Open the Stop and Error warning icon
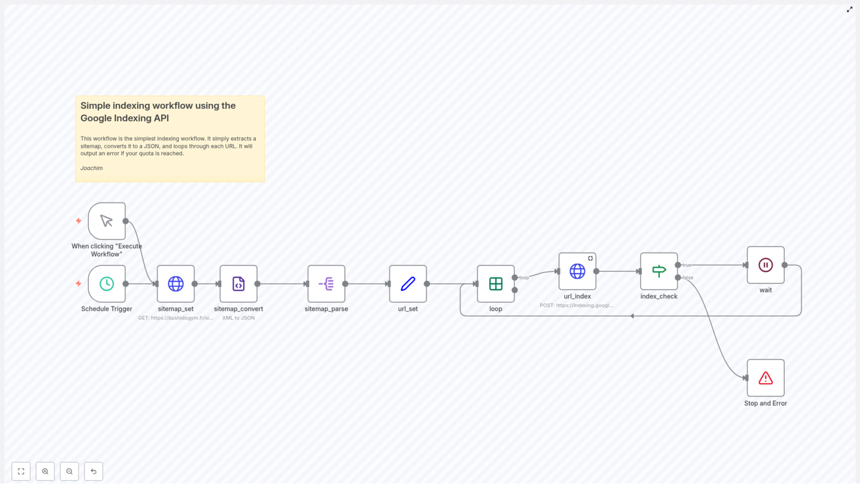This screenshot has width=860, height=504. point(765,378)
